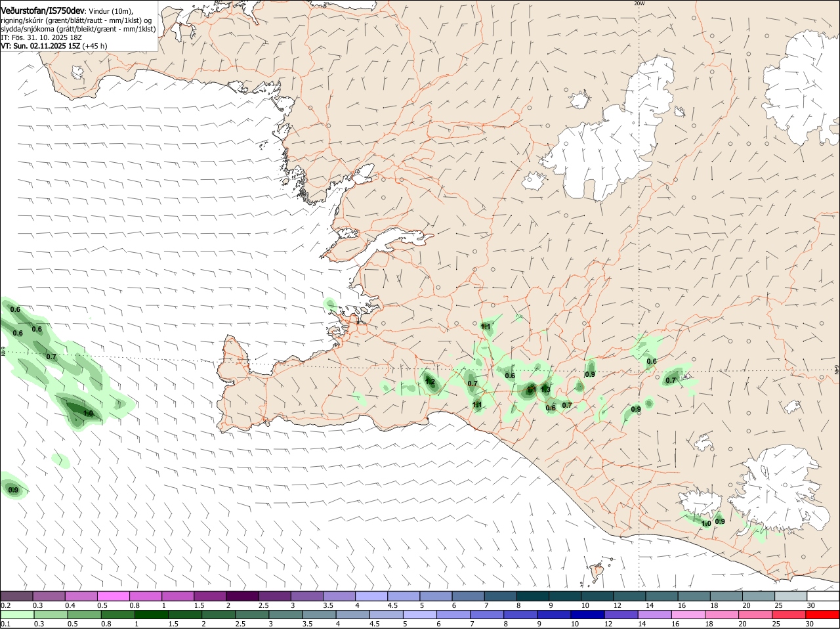840x629 pixels.
Task: Pick deep blue lower swatch above label 10
Action: pos(587,615)
